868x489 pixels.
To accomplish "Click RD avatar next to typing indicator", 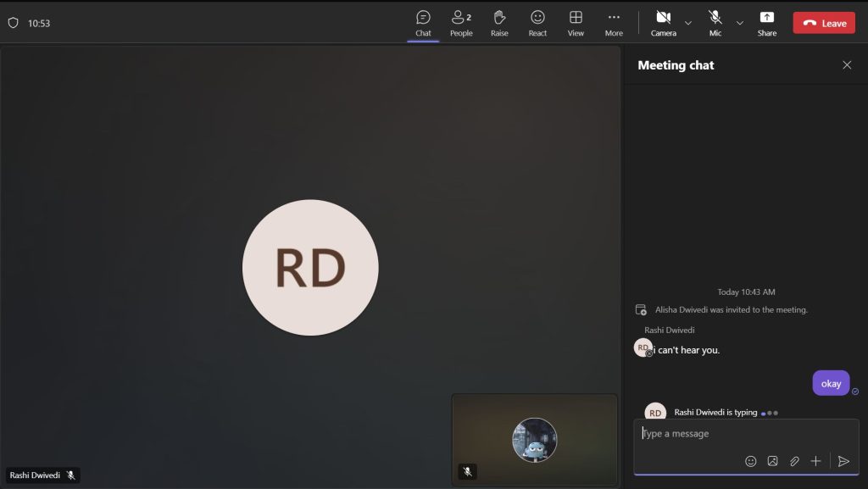I will (x=655, y=412).
